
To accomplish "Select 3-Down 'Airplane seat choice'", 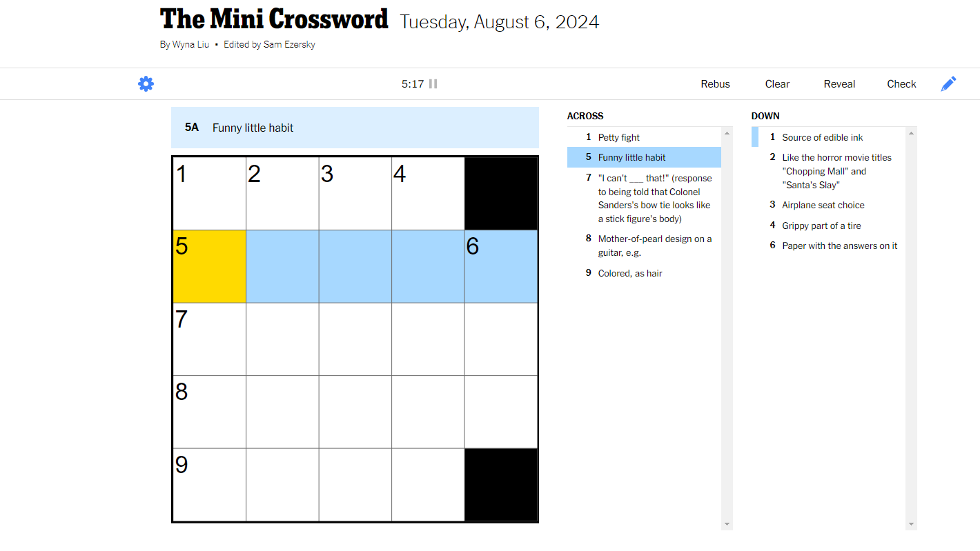I will point(823,205).
